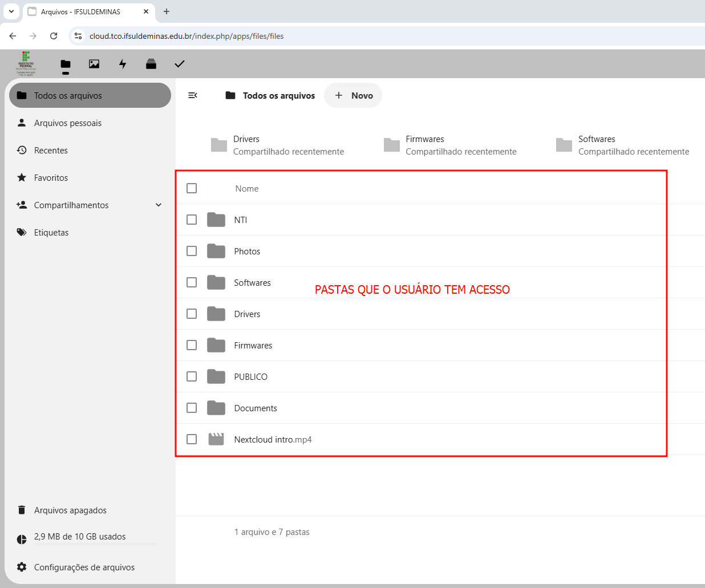This screenshot has height=588, width=705.
Task: Open a new browser tab with plus
Action: [x=167, y=11]
